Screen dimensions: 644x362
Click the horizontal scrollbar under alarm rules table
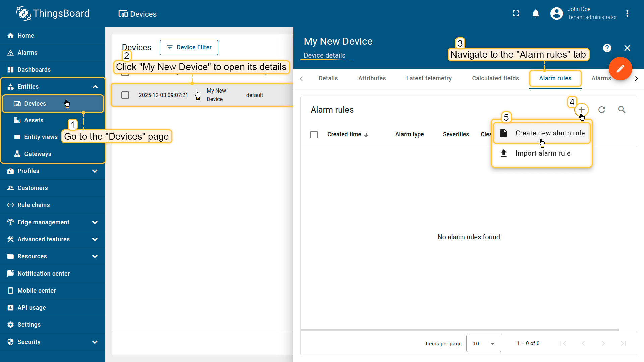click(460, 330)
